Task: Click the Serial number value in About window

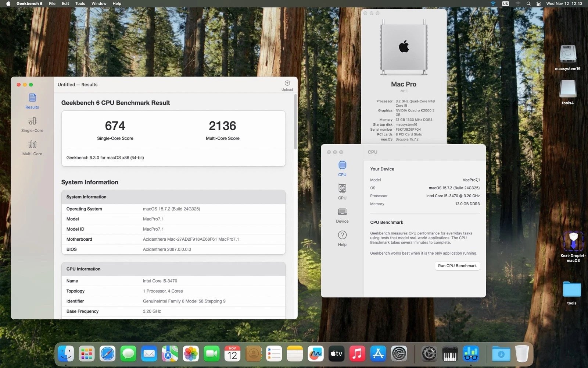Action: point(408,130)
